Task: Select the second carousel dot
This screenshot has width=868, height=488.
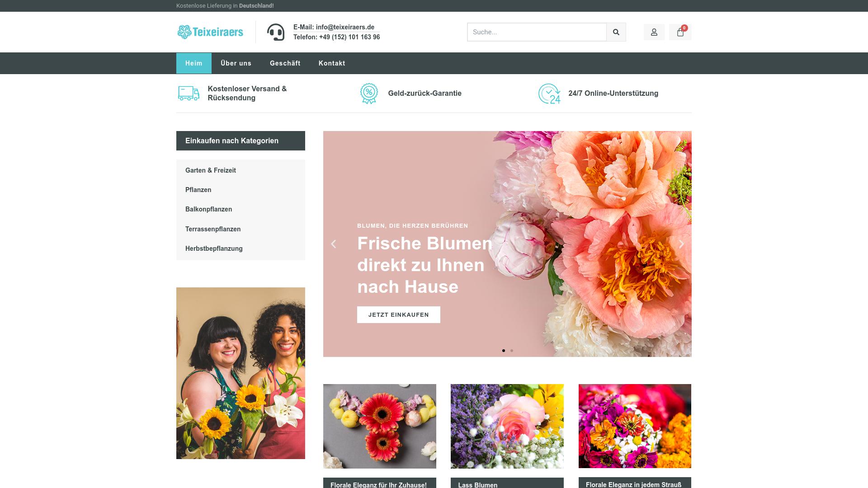Action: pos(512,351)
